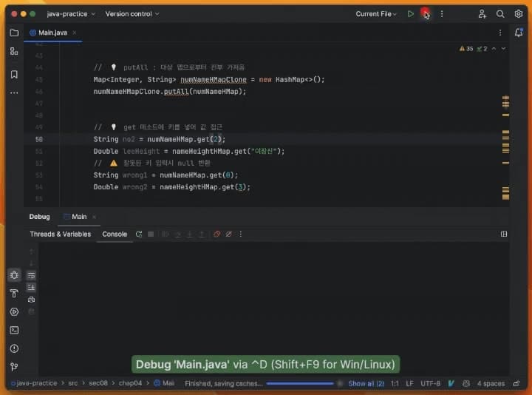Close the Main.java editor tab
This screenshot has width=532, height=395.
click(75, 33)
